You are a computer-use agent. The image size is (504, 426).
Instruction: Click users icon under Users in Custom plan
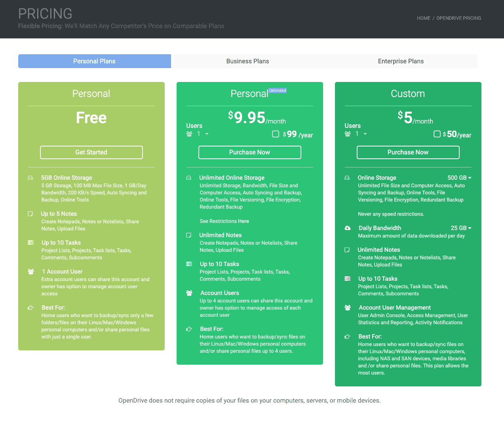(348, 134)
